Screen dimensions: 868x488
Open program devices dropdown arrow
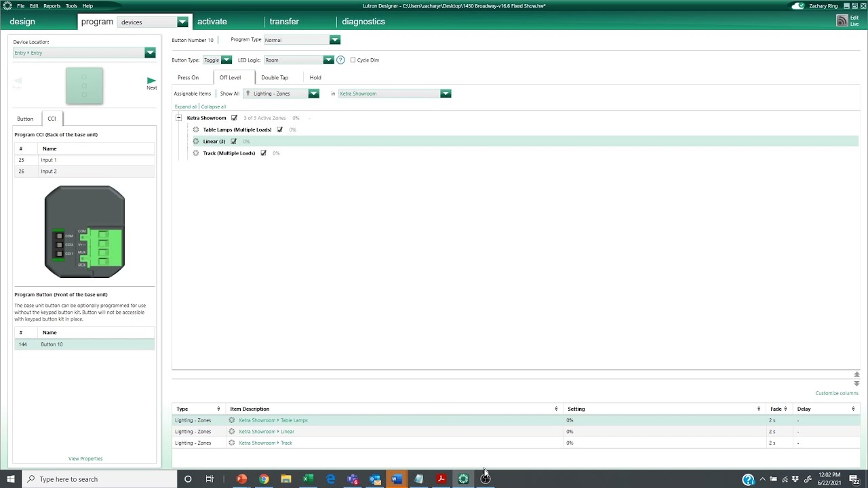coord(182,22)
